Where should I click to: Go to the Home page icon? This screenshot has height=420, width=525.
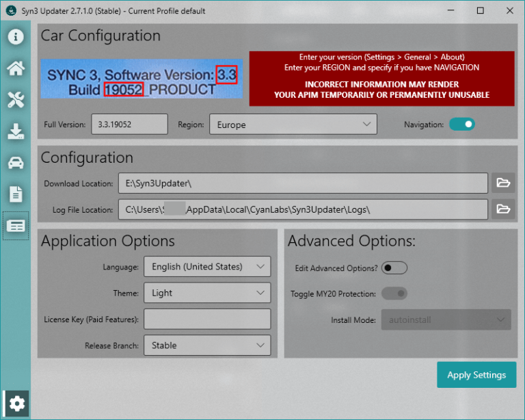coord(16,68)
